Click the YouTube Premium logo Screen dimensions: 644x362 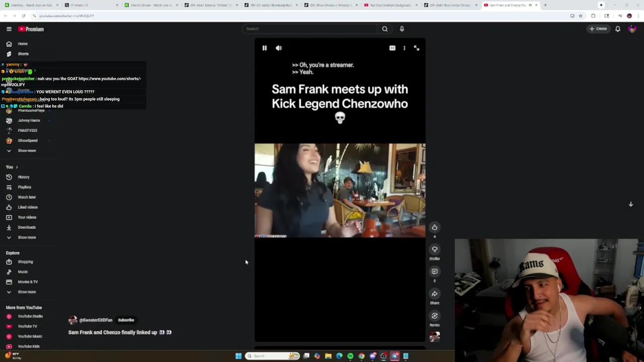tap(32, 29)
